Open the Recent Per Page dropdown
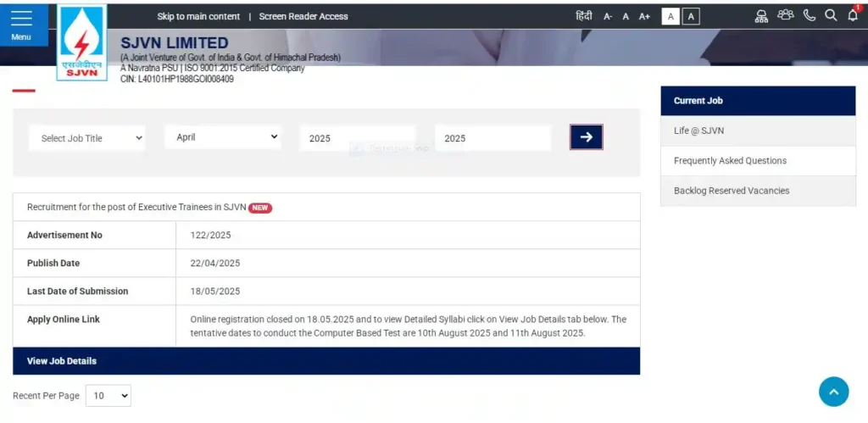This screenshot has width=868, height=423. click(108, 396)
